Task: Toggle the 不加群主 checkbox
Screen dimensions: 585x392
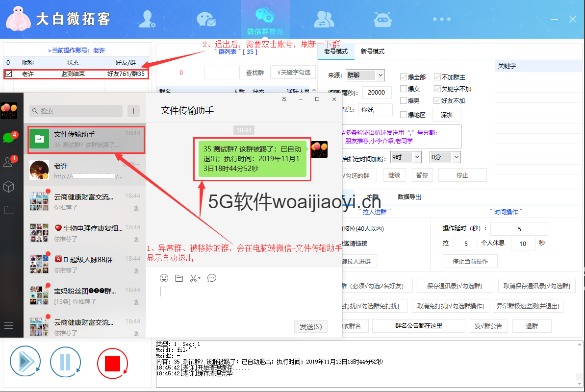Action: (437, 77)
